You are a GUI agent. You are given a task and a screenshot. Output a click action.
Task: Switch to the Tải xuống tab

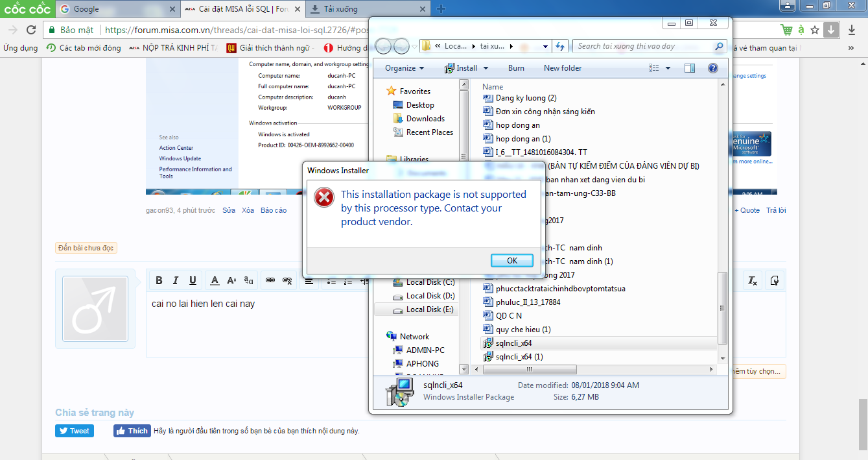tap(368, 9)
